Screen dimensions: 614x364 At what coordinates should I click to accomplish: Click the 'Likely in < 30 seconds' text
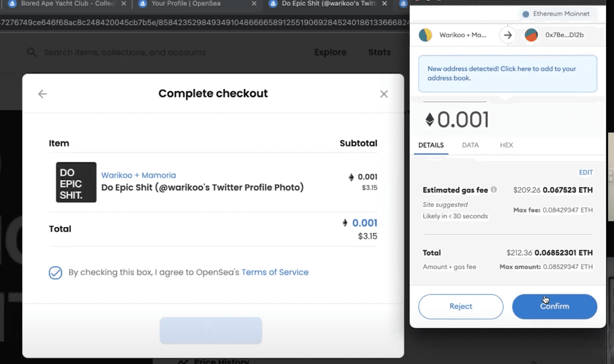tap(455, 216)
